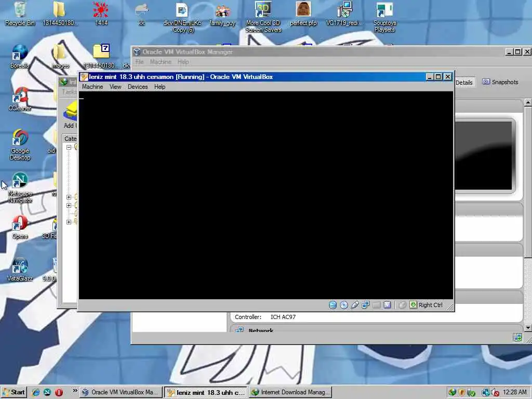
Task: Switch to Internet Download Manager taskbar button
Action: (x=290, y=392)
